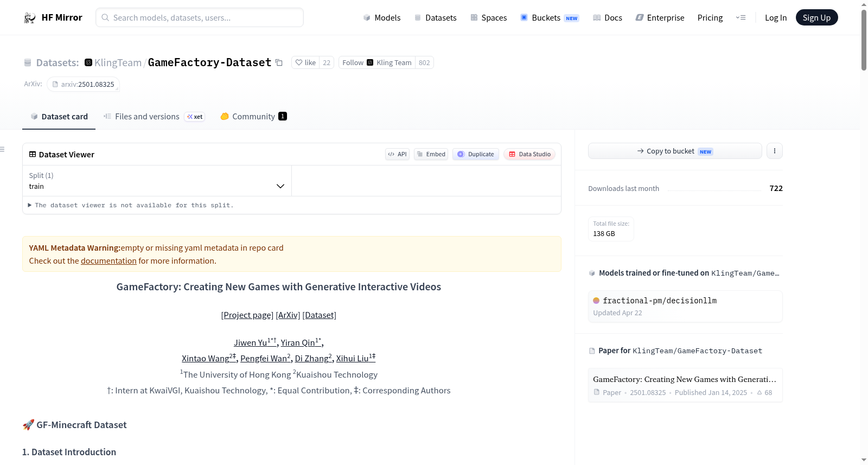This screenshot has width=868, height=465.
Task: Click the search magnifier icon
Action: [106, 17]
